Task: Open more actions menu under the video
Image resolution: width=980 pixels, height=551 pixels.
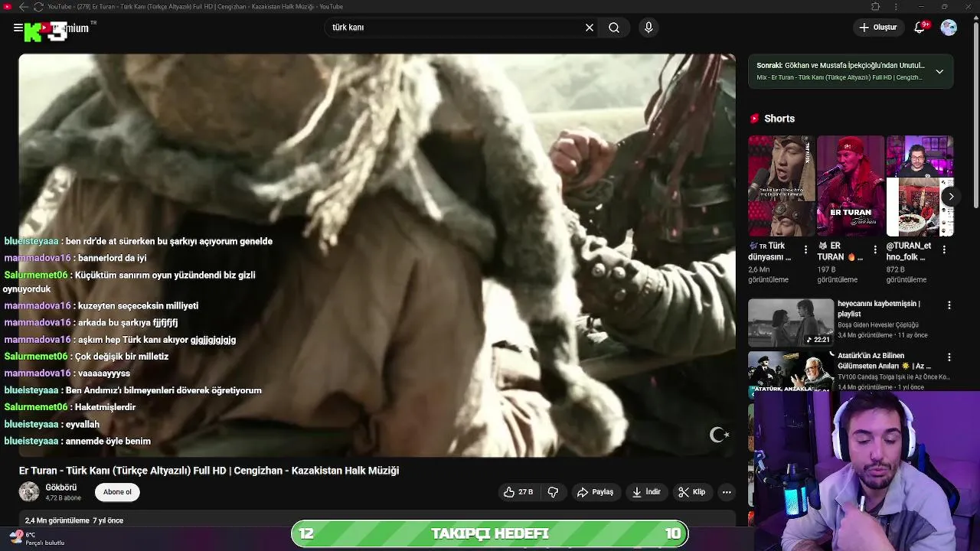Action: tap(727, 492)
